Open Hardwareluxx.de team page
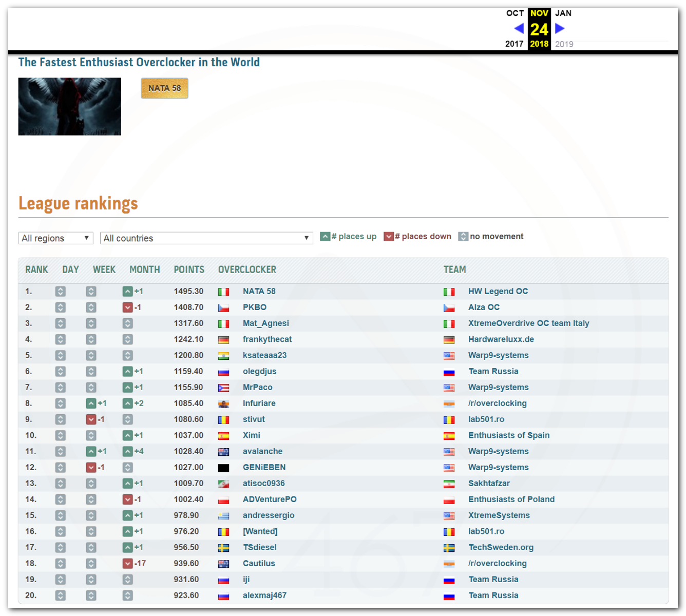Image resolution: width=686 pixels, height=616 pixels. [x=501, y=339]
